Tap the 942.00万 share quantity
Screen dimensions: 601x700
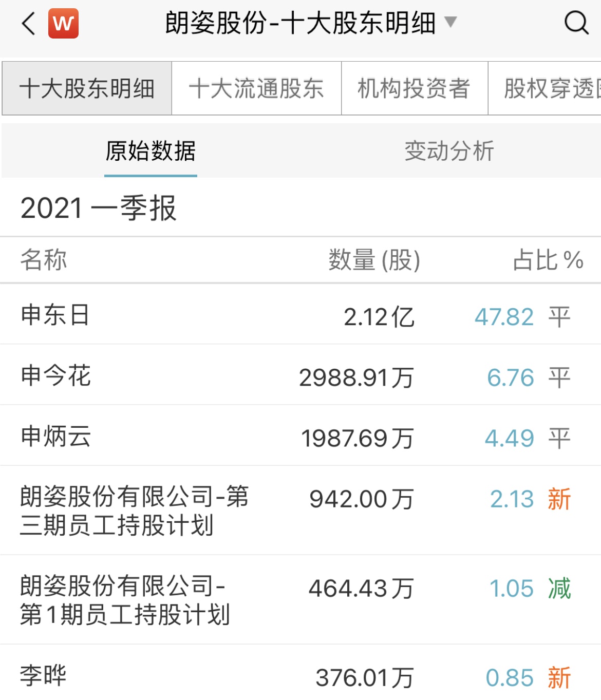pos(362,499)
